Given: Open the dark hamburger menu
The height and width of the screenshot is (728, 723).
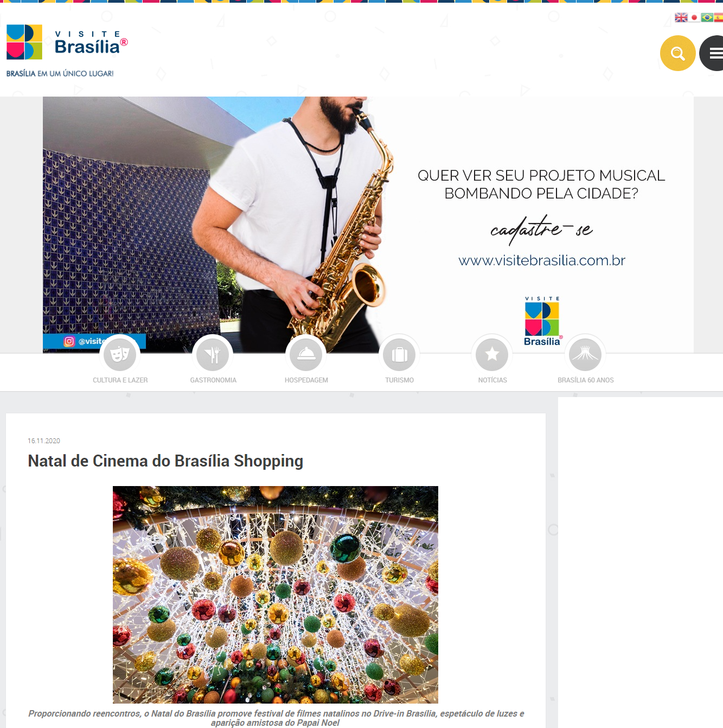Looking at the screenshot, I should click(712, 53).
